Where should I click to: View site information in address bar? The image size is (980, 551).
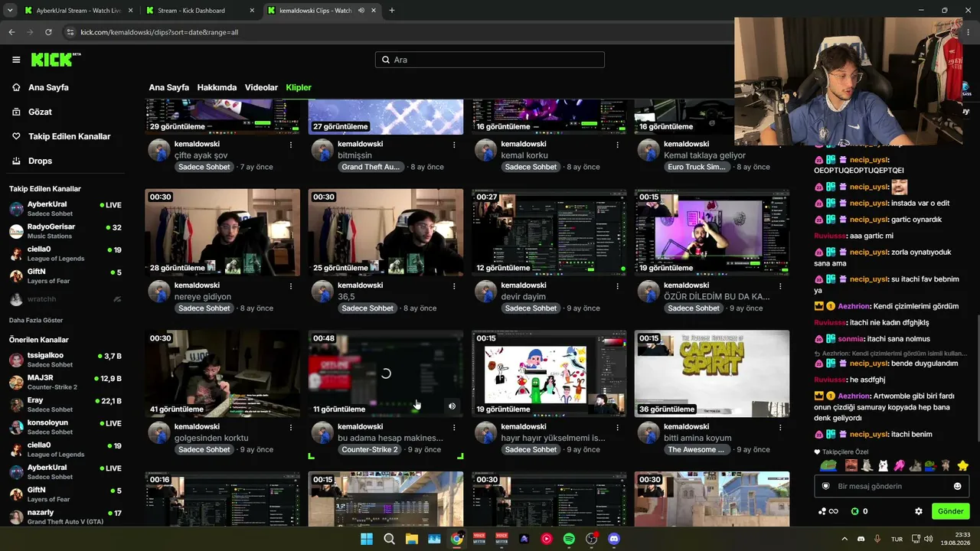(70, 32)
